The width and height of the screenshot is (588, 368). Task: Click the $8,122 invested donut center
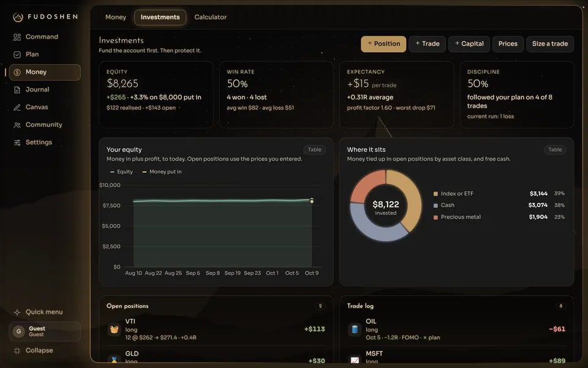point(385,207)
